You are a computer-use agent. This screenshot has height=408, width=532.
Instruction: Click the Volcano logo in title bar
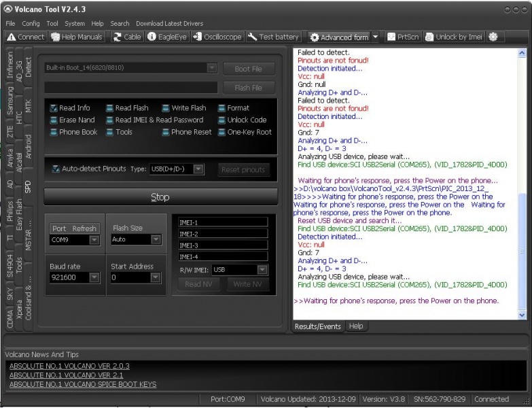pyautogui.click(x=7, y=9)
